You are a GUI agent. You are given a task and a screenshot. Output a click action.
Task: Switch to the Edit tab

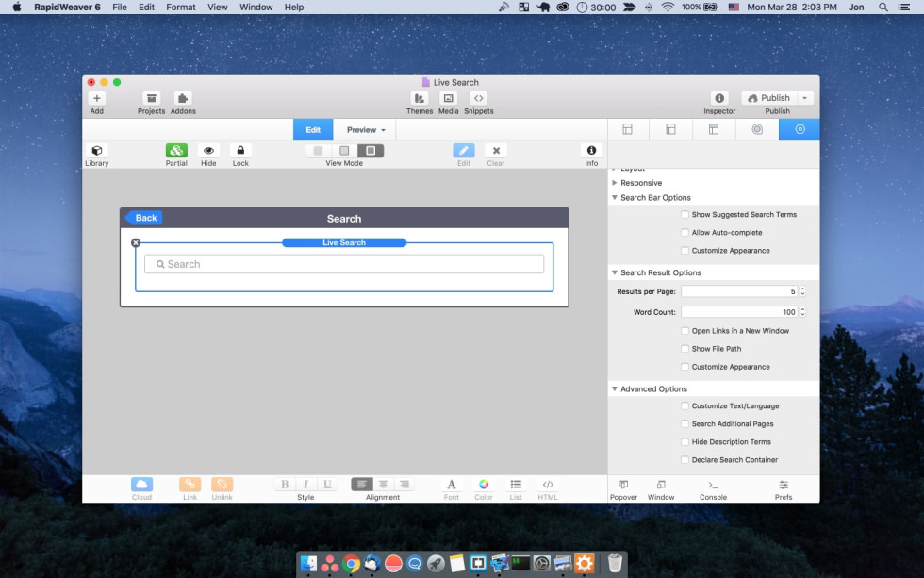[x=313, y=129]
